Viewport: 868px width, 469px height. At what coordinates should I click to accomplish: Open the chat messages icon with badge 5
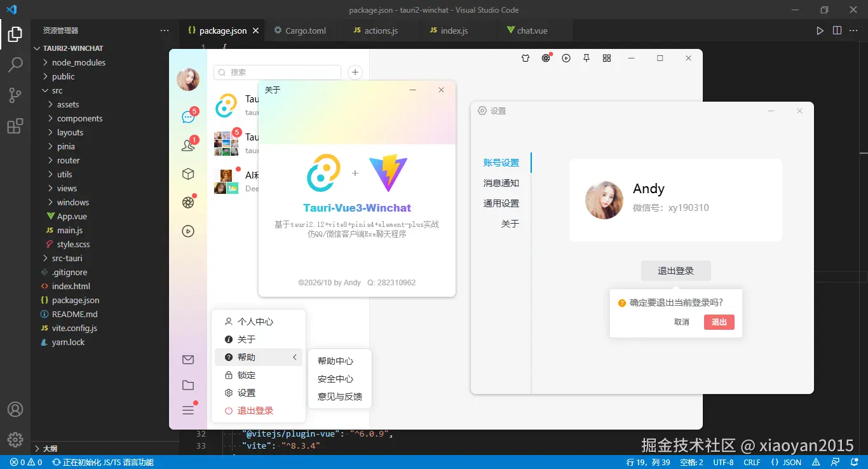tap(188, 116)
